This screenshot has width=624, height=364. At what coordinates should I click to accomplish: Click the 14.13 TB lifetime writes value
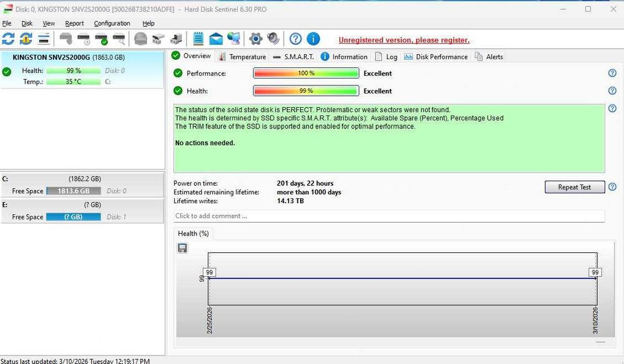pyautogui.click(x=290, y=201)
